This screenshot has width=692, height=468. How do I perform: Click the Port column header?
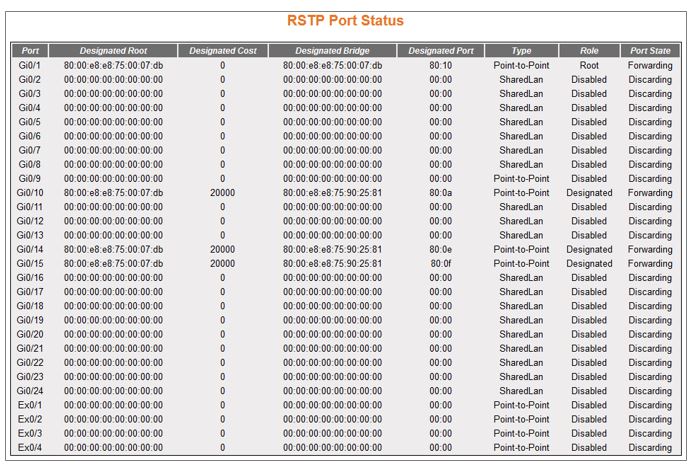[29, 50]
